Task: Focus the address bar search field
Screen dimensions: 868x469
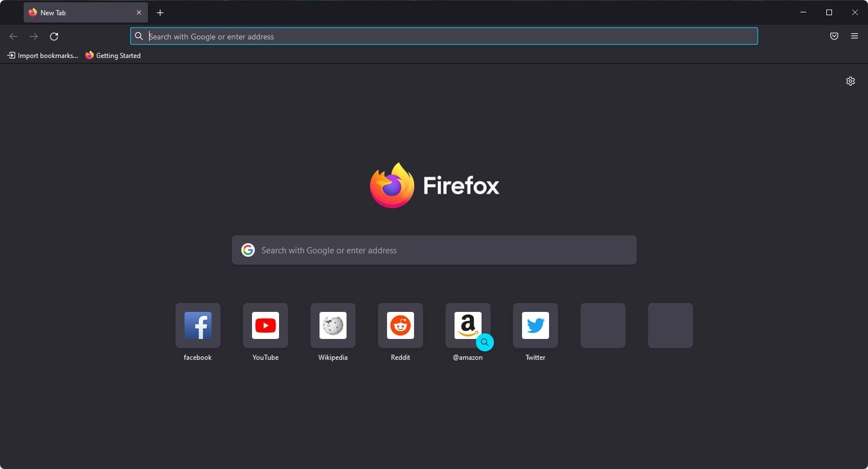Action: pos(444,37)
